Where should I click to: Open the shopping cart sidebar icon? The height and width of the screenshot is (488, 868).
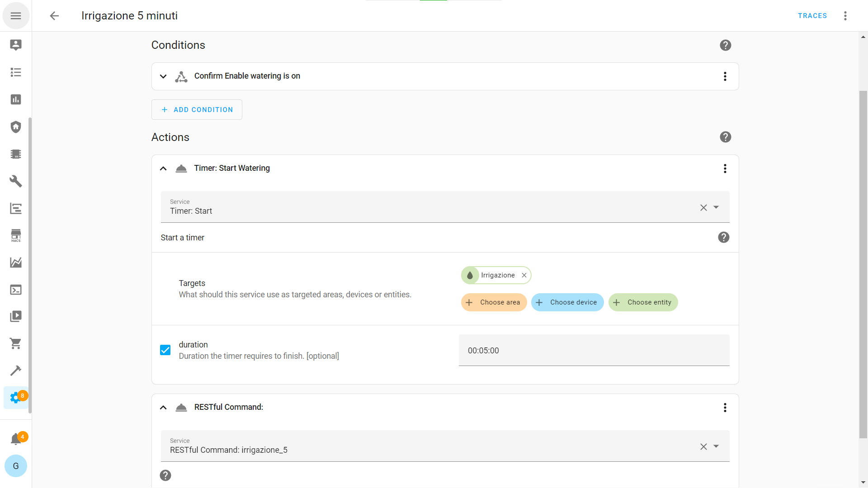pos(16,343)
